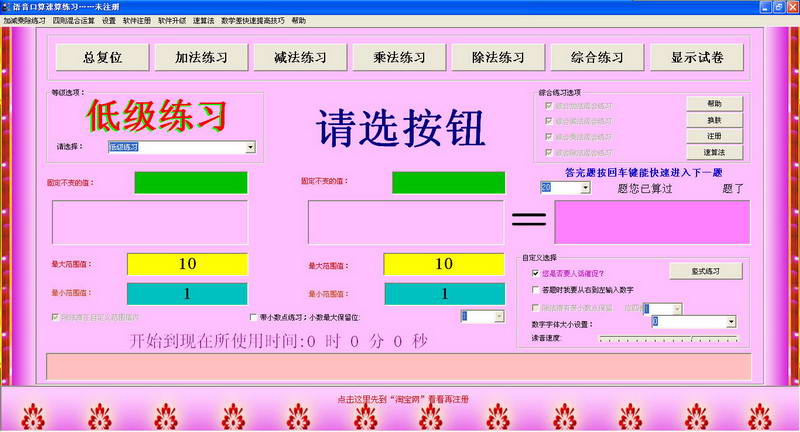Open the 软件注册 menu
The height and width of the screenshot is (432, 800).
[x=137, y=20]
